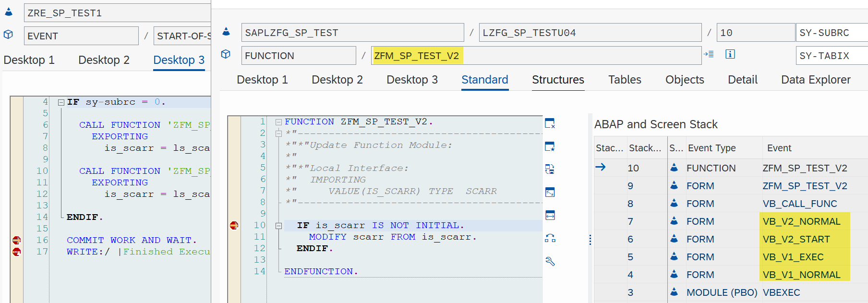Click the information icon next to the function name field
Viewport: 868px width, 303px height.
(730, 54)
